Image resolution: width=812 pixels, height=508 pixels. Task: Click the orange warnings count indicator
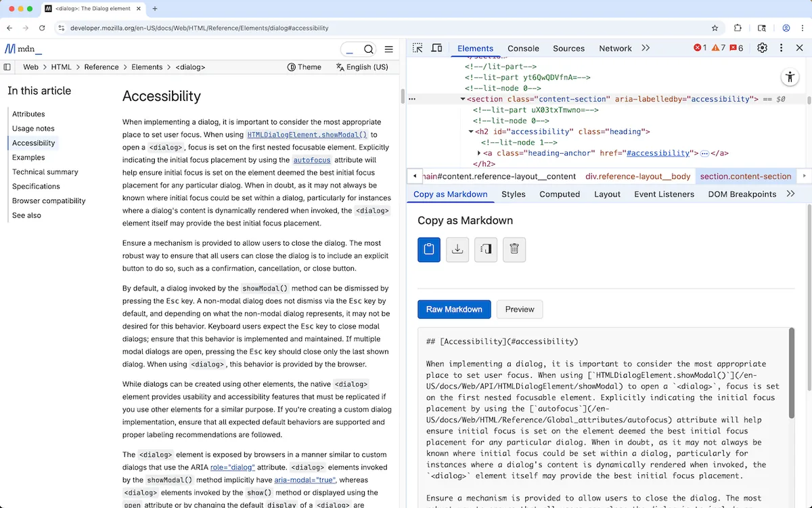(718, 48)
